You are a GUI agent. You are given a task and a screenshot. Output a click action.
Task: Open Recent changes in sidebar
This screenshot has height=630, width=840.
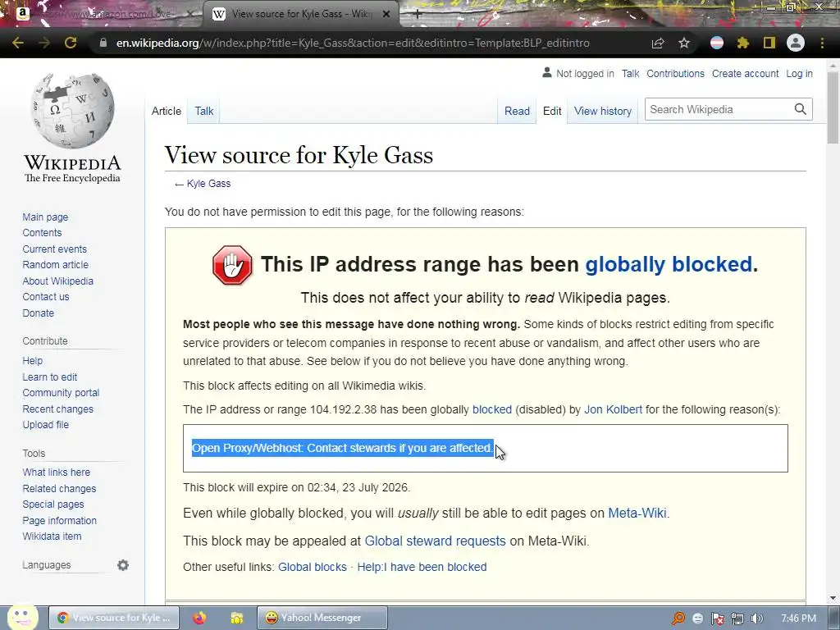point(57,409)
